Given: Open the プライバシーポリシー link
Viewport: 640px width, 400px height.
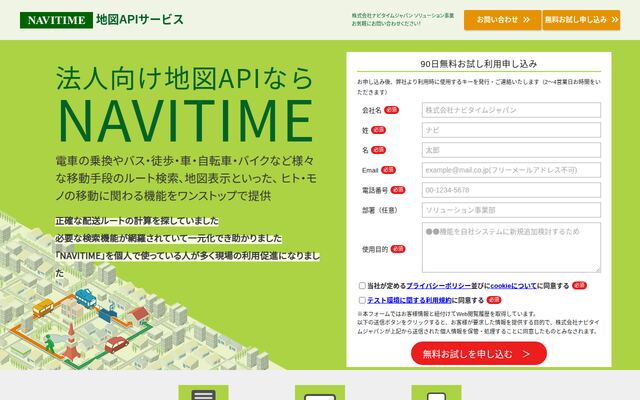Looking at the screenshot, I should point(438,286).
